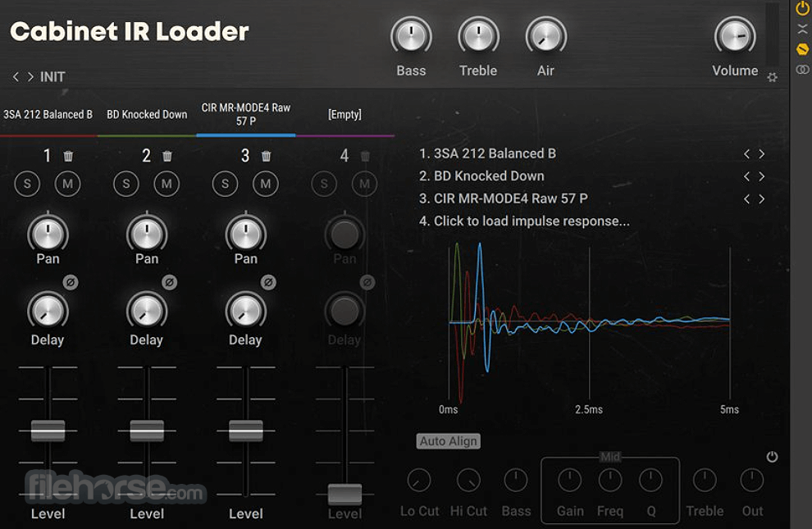The image size is (812, 529).
Task: Click the top Bass knob
Action: coord(411,36)
